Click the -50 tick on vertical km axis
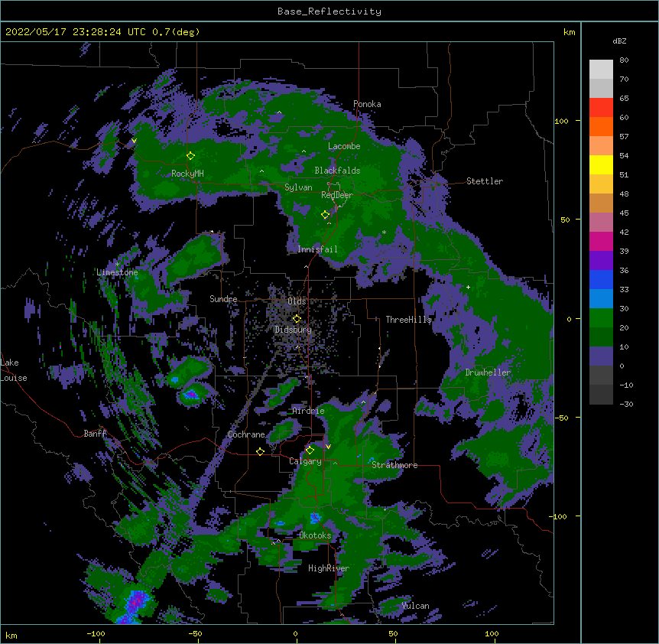 [561, 418]
